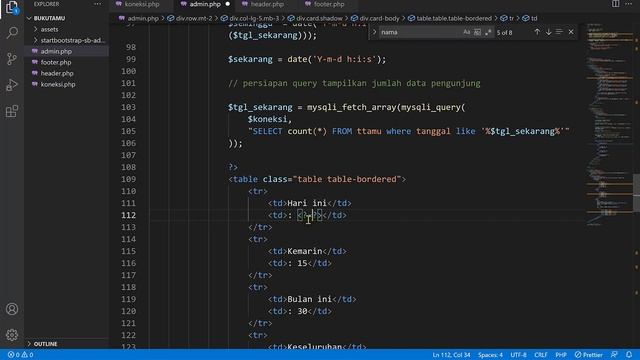Open koneksi.php in the Explorer
Screen dimensions: 640x360
click(58, 84)
